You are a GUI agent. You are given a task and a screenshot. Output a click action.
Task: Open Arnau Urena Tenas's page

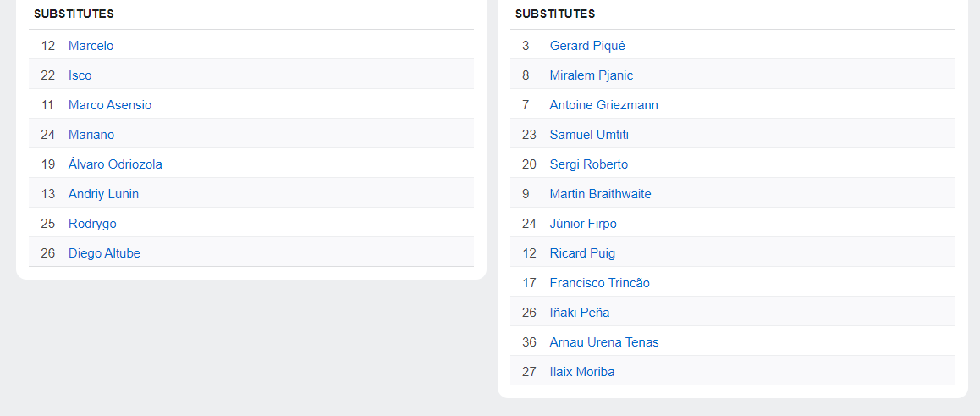tap(603, 342)
